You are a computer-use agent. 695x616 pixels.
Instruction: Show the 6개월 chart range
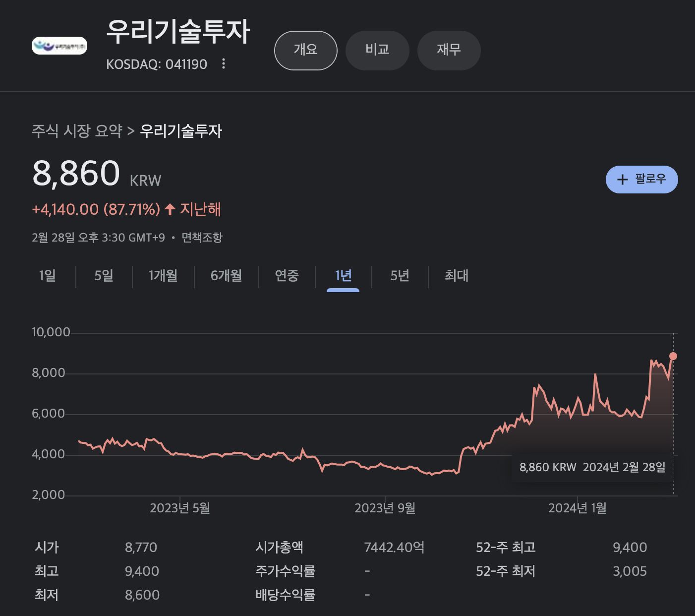pos(227,276)
